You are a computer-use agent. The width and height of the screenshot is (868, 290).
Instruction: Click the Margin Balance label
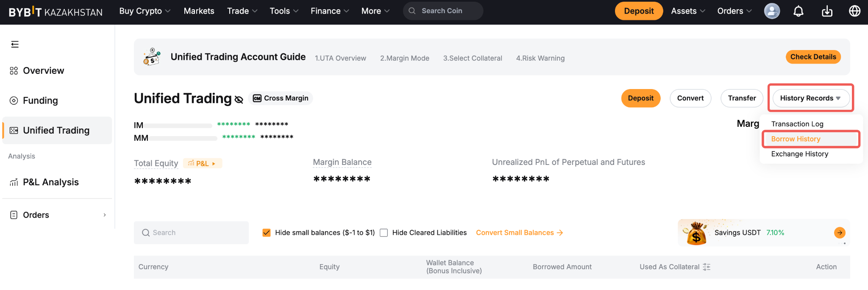click(342, 162)
